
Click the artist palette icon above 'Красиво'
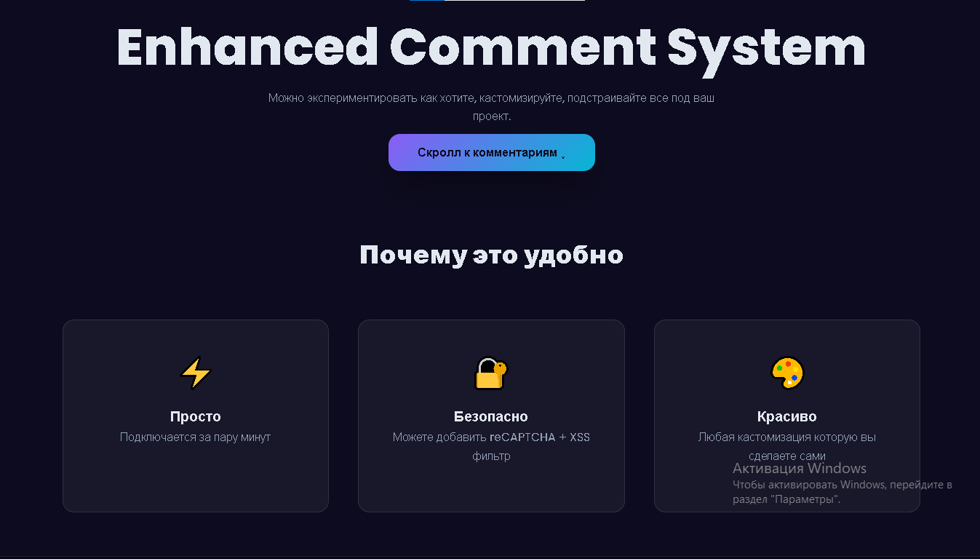coord(787,373)
